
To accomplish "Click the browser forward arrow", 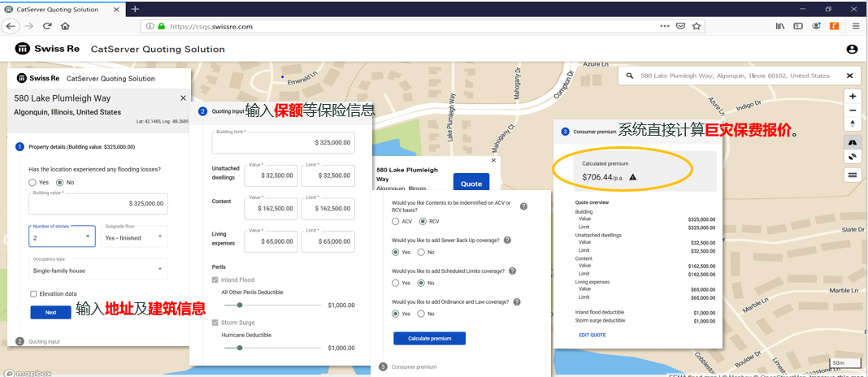I will coord(28,26).
